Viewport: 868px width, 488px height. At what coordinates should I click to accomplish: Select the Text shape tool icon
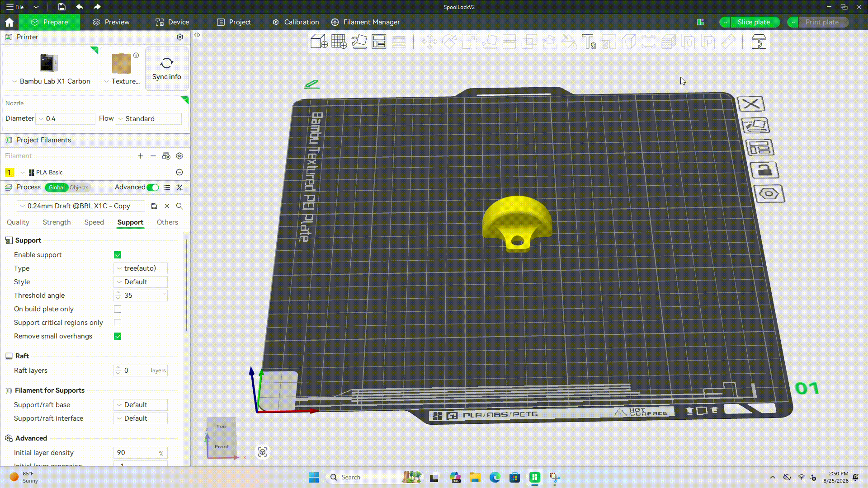click(589, 42)
